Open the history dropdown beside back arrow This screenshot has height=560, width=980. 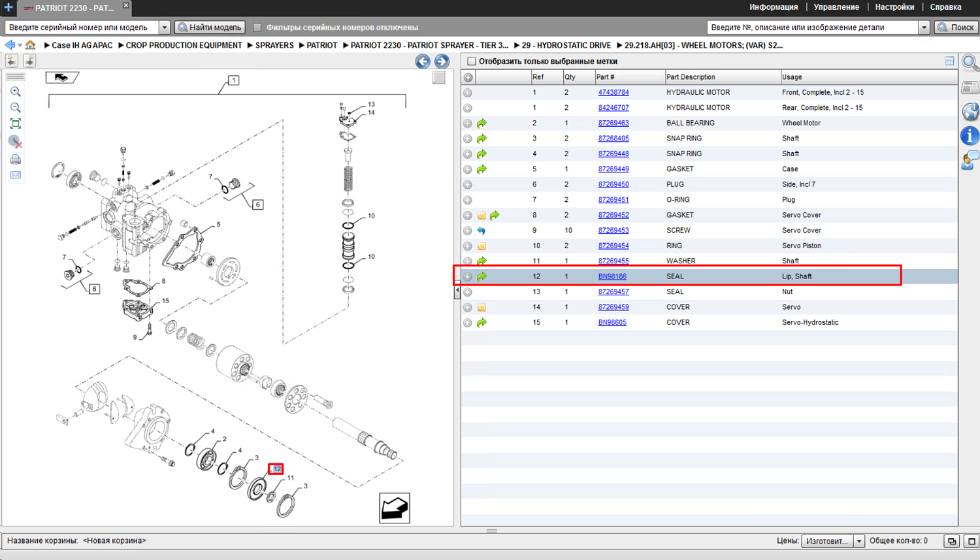tap(20, 45)
